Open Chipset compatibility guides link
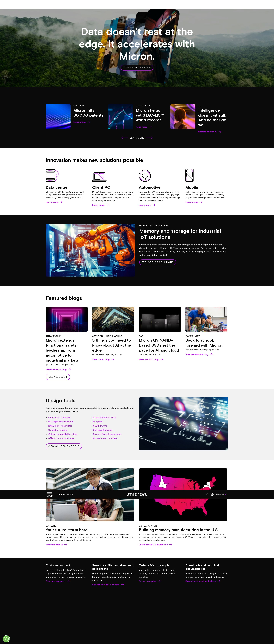The image size is (274, 644). [x=63, y=434]
